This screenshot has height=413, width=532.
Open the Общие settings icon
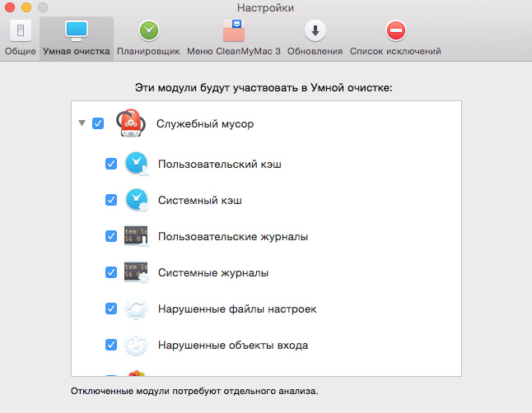point(21,30)
